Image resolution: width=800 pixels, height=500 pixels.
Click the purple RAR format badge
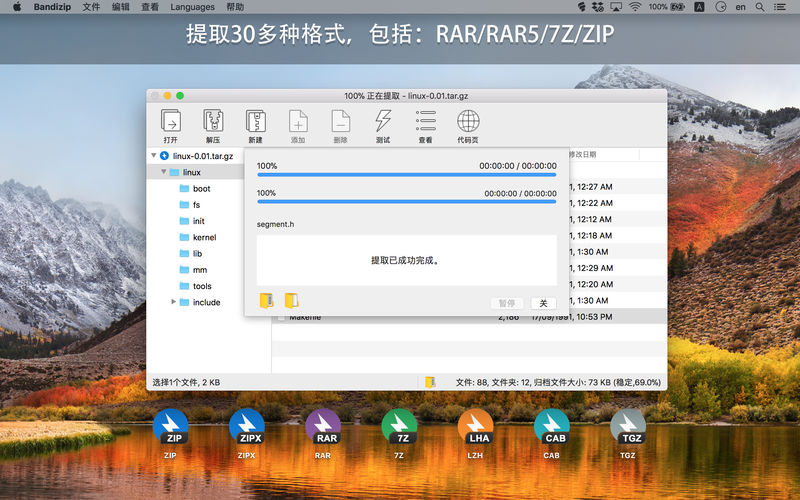point(322,427)
